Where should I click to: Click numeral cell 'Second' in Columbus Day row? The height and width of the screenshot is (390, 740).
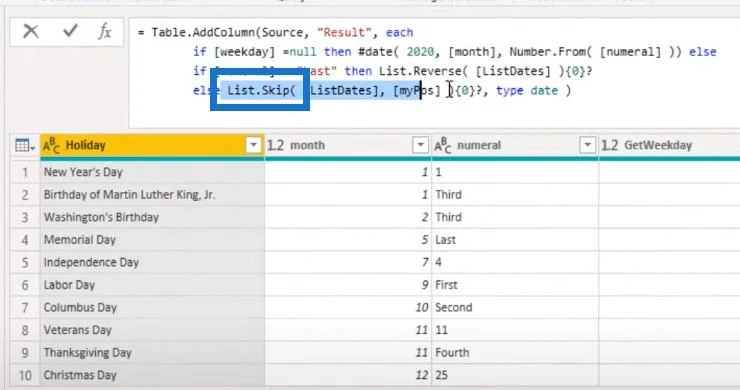[515, 308]
